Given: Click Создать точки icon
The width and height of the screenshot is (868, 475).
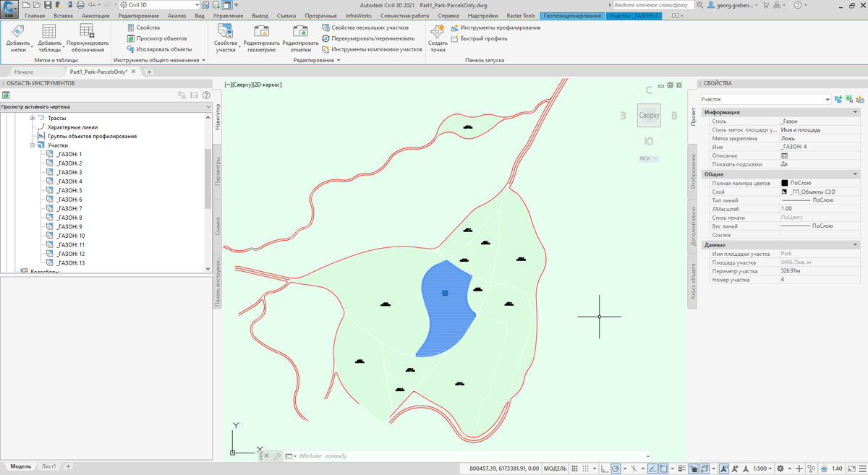Looking at the screenshot, I should coord(438,31).
